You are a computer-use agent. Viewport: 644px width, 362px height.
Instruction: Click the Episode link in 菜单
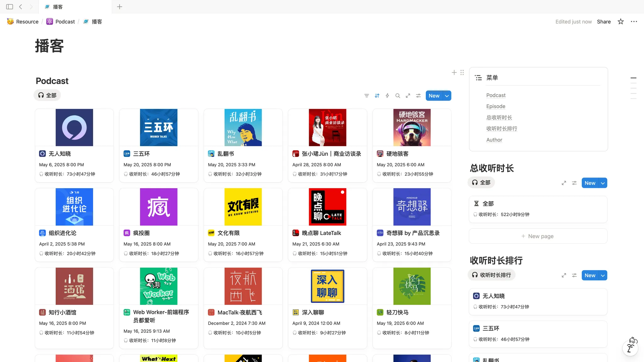[x=496, y=107]
